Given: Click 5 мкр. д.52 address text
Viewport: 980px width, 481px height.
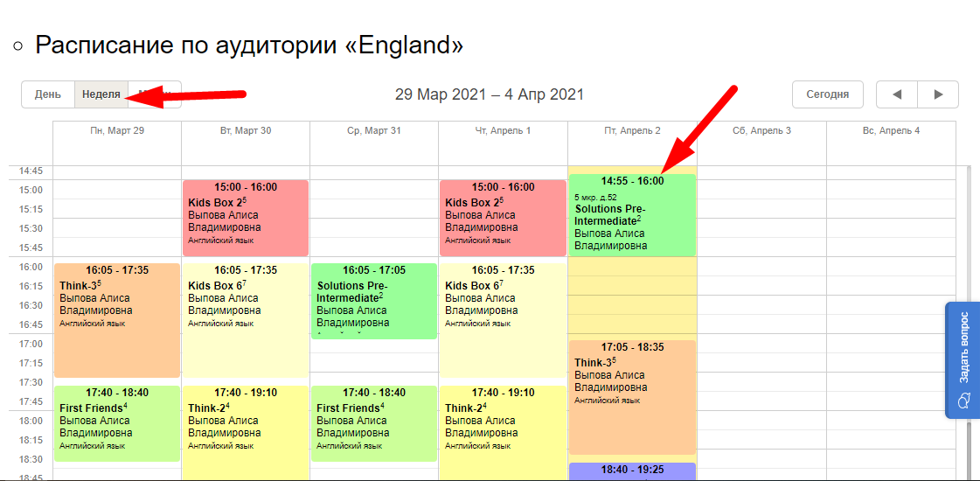Looking at the screenshot, I should pyautogui.click(x=595, y=197).
